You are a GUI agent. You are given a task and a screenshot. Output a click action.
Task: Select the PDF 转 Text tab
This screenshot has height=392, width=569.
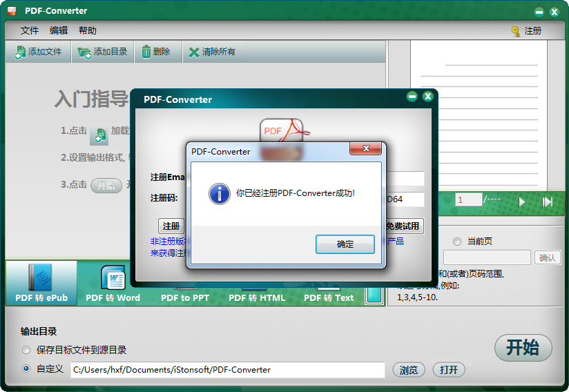click(329, 297)
